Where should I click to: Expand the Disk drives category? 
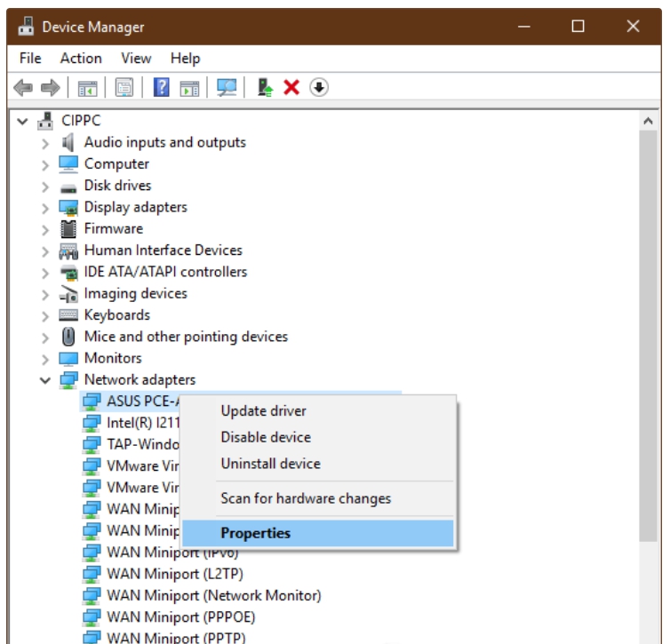[45, 187]
